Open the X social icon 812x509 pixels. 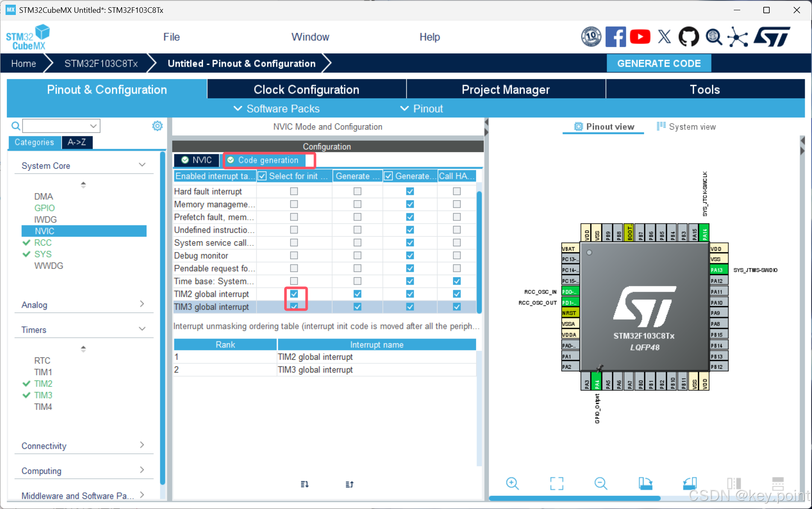(x=664, y=37)
